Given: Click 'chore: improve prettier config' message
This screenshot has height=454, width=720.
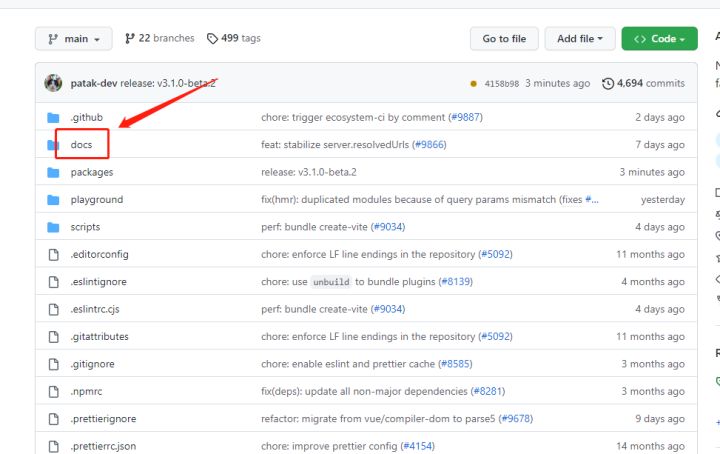Looking at the screenshot, I should [x=329, y=446].
